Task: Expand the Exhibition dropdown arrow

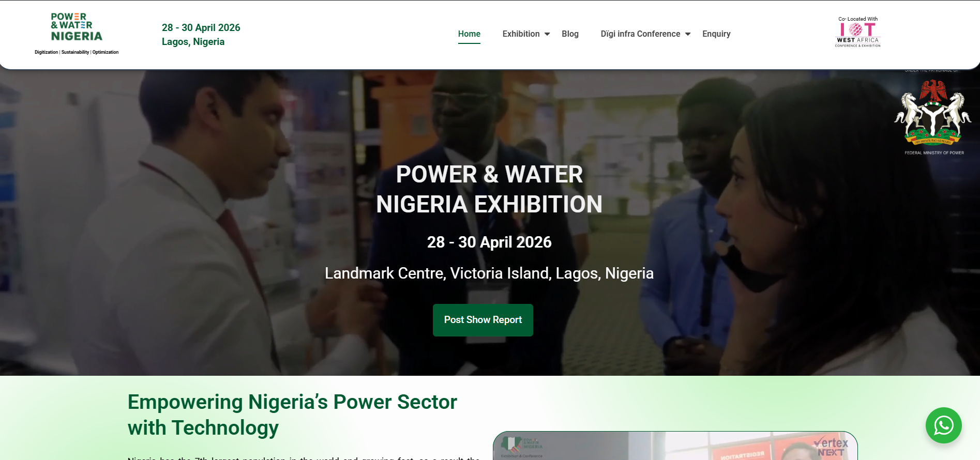Action: click(547, 34)
